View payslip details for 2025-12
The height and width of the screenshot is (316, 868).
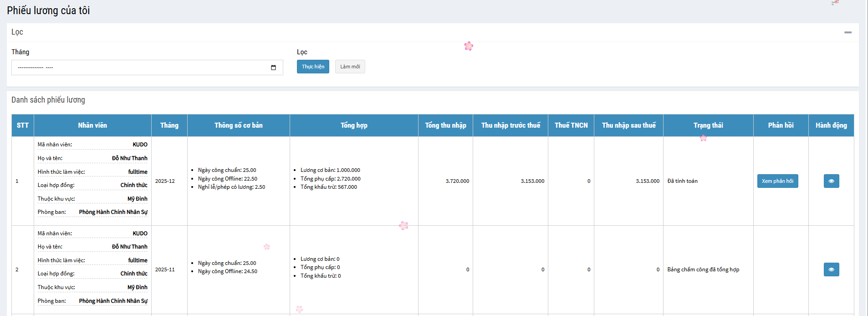click(831, 181)
